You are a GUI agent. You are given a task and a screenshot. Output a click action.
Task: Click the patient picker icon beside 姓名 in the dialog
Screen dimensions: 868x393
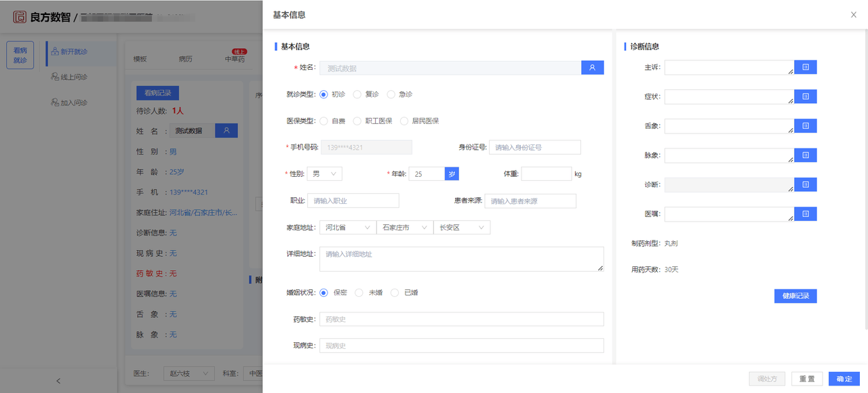click(592, 68)
